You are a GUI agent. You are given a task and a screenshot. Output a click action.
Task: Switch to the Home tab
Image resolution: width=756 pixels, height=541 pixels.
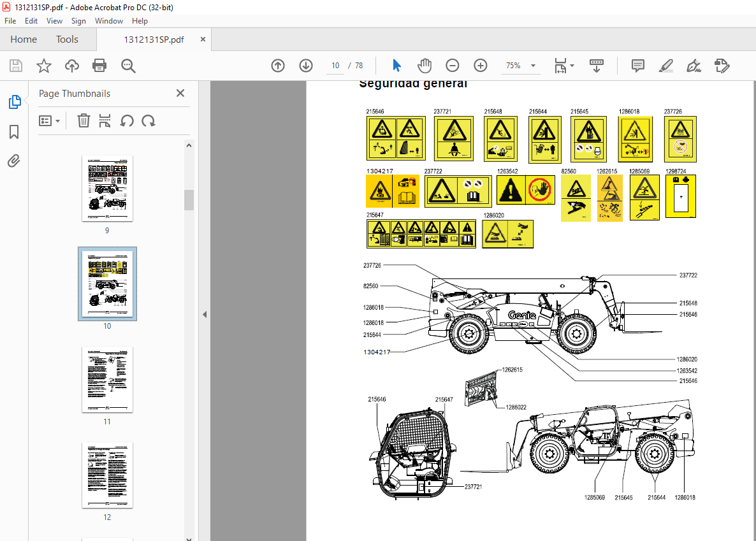coord(24,39)
